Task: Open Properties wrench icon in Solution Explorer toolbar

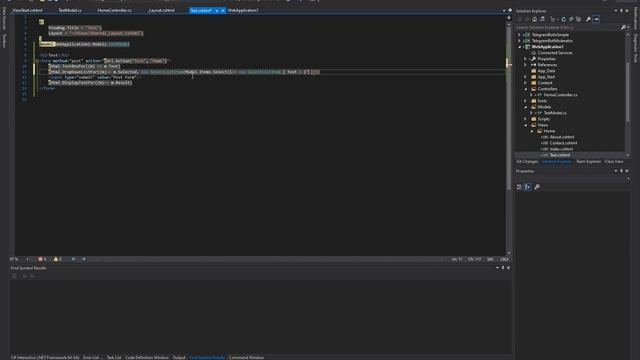Action: 588,19
